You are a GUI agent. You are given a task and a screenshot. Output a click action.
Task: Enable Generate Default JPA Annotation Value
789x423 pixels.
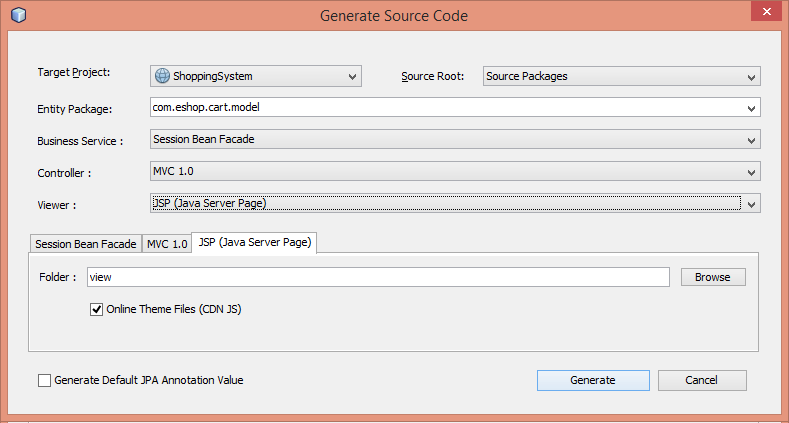tap(44, 380)
